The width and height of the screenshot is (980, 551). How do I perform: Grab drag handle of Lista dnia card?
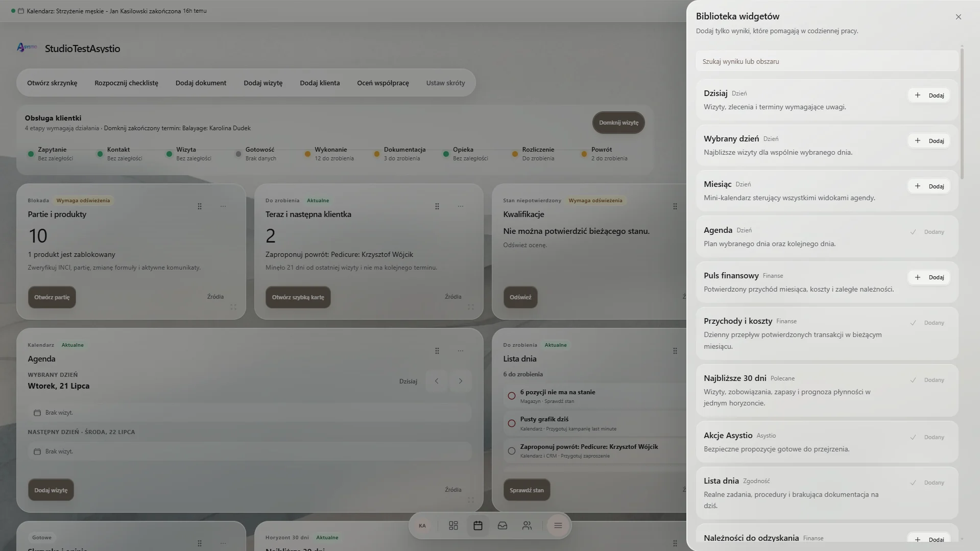tap(675, 351)
